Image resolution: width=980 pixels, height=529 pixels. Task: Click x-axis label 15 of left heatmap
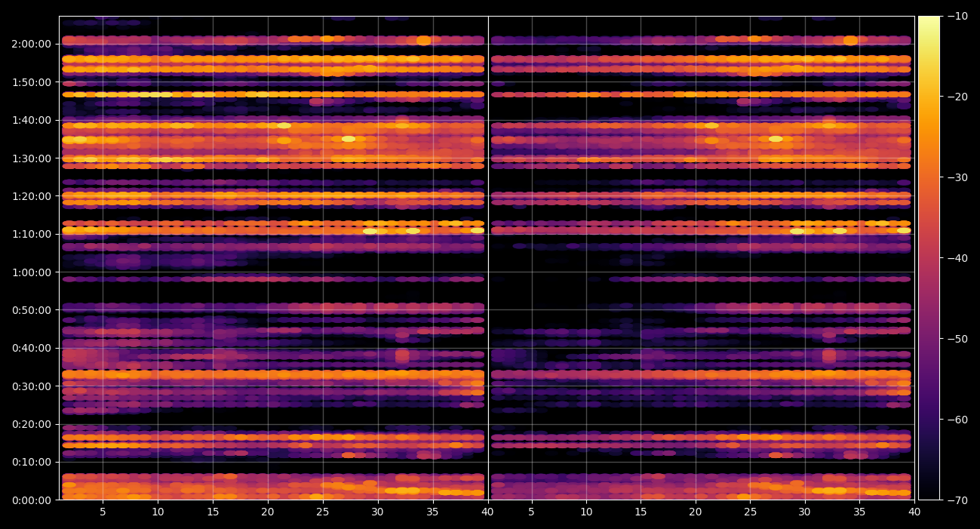213,512
